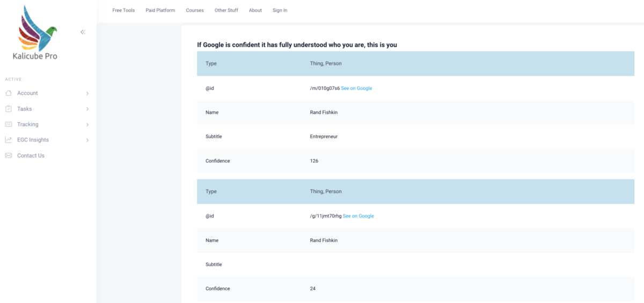Click the Account house icon
This screenshot has width=644, height=303.
point(8,93)
